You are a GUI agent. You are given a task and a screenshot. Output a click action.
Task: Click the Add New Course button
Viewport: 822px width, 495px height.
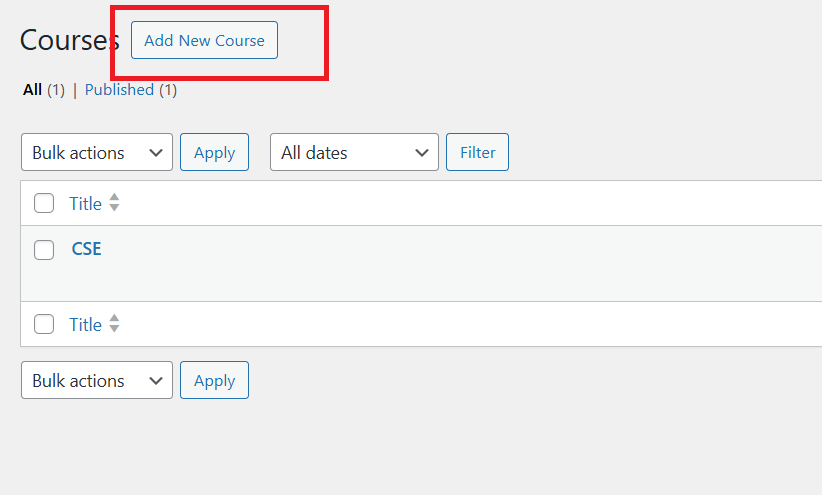click(204, 41)
